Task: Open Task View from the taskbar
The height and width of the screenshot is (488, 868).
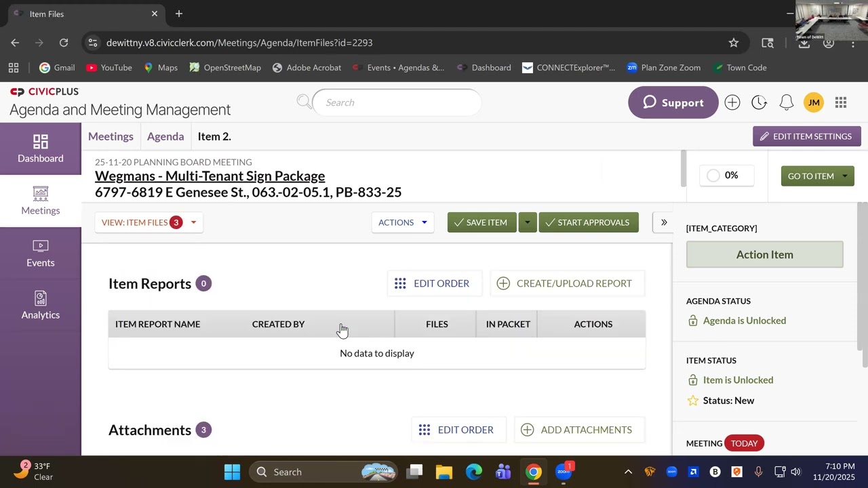Action: click(415, 472)
